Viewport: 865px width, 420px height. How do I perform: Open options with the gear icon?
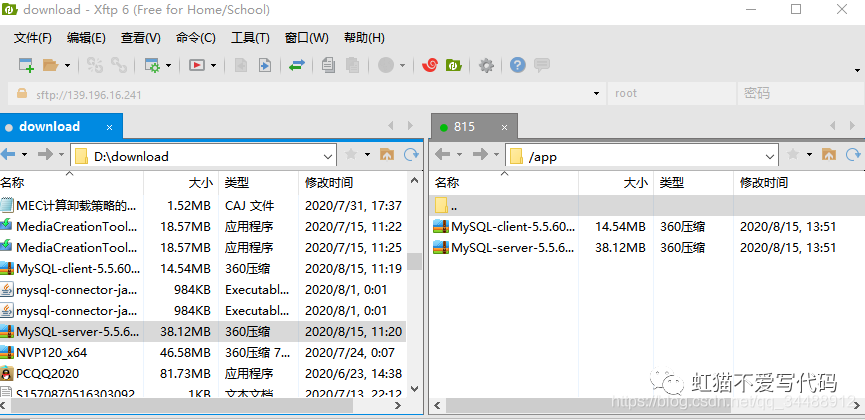(486, 66)
